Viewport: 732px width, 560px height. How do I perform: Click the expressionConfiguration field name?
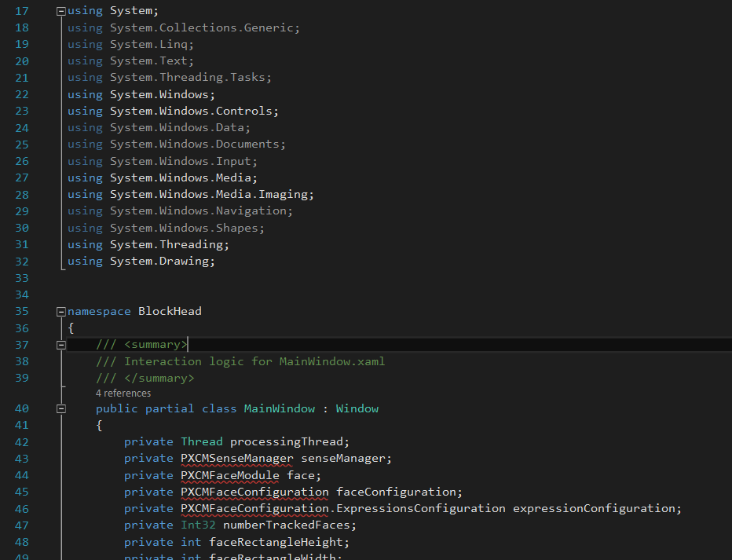597,508
